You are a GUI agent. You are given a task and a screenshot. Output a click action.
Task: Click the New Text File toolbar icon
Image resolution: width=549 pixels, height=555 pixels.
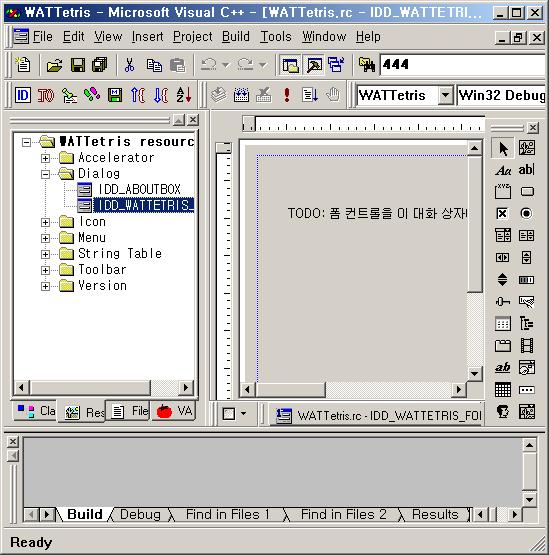[x=23, y=65]
